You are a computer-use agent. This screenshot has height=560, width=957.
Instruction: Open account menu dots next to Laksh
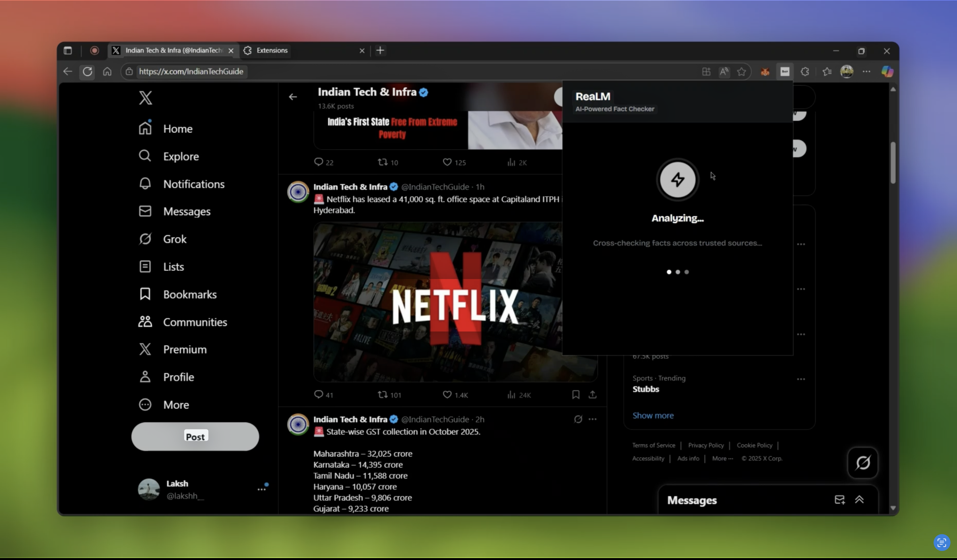262,489
